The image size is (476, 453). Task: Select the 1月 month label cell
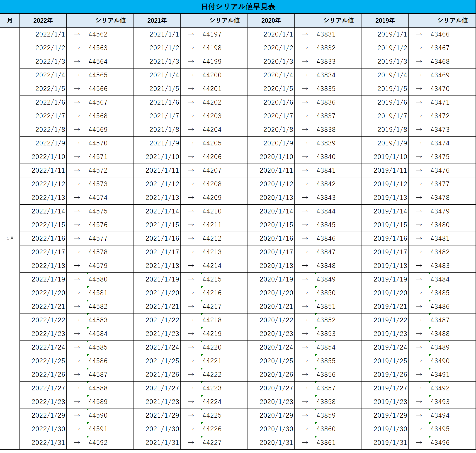point(10,238)
